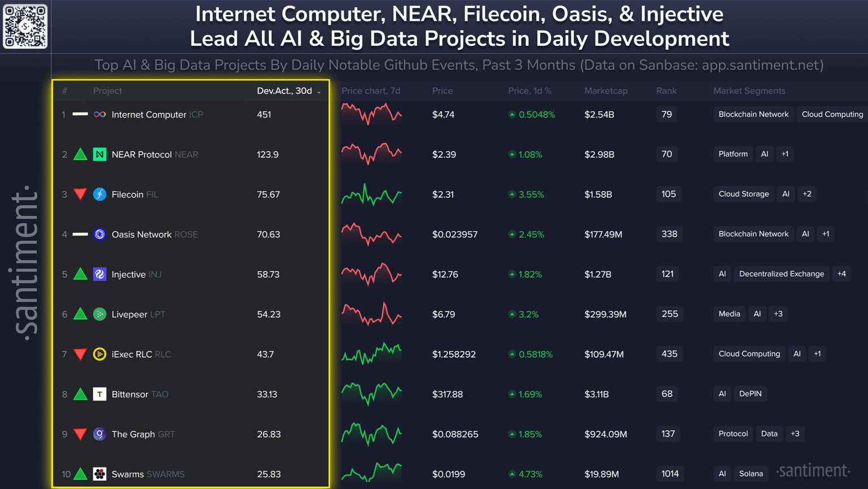
Task: Open Filecoin's 7d price chart
Action: pos(371,195)
